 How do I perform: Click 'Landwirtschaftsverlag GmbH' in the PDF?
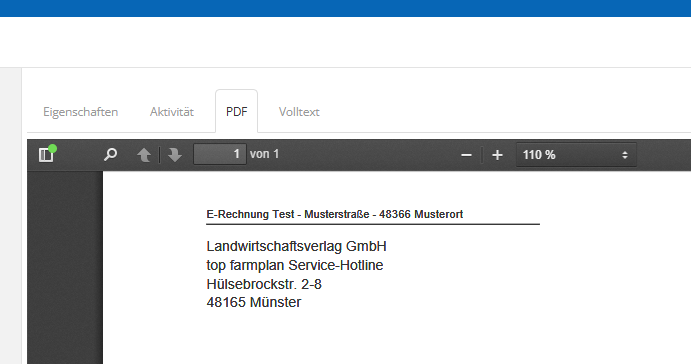[297, 246]
